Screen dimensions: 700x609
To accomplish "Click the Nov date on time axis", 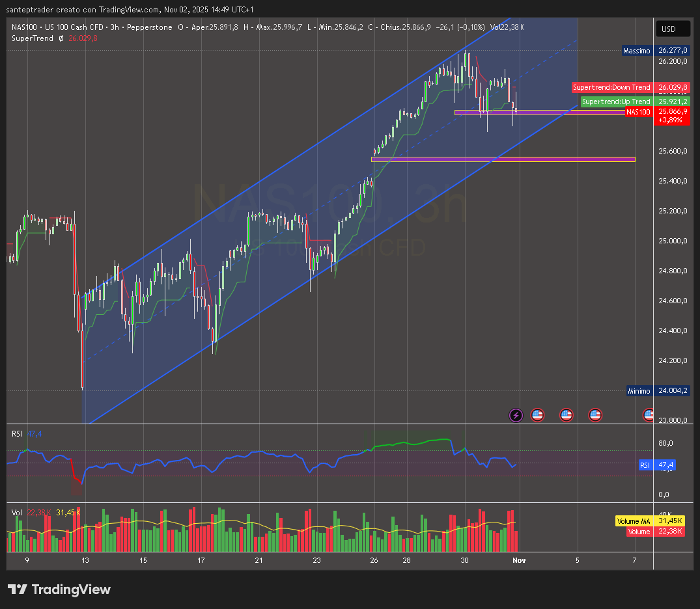I will coord(519,560).
